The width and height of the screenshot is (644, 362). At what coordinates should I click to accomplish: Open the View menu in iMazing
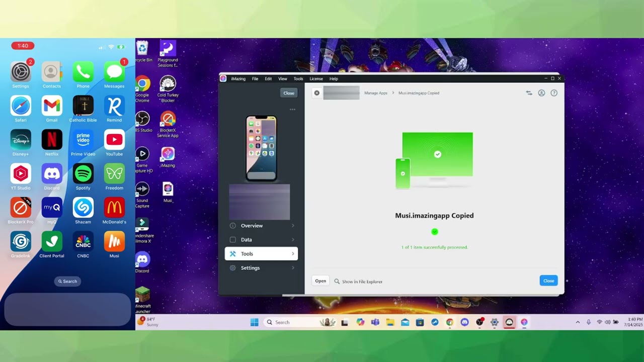tap(283, 79)
